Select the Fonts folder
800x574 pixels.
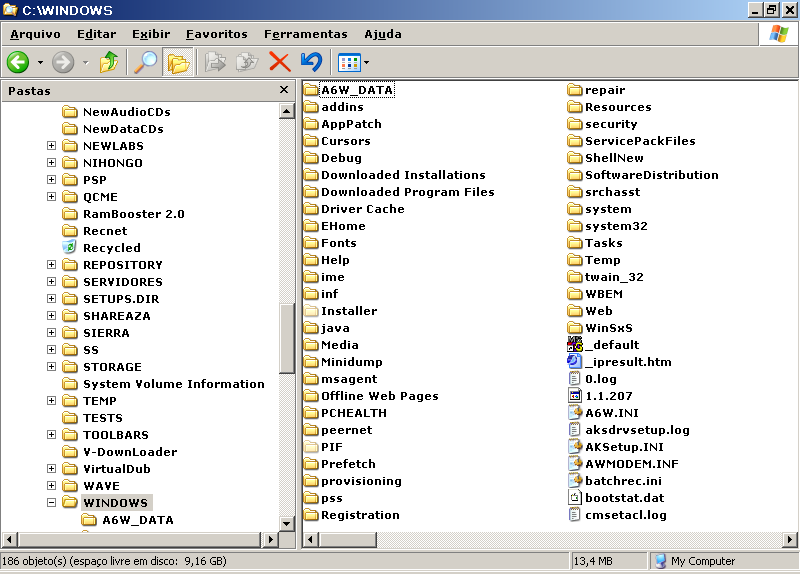(x=330, y=243)
